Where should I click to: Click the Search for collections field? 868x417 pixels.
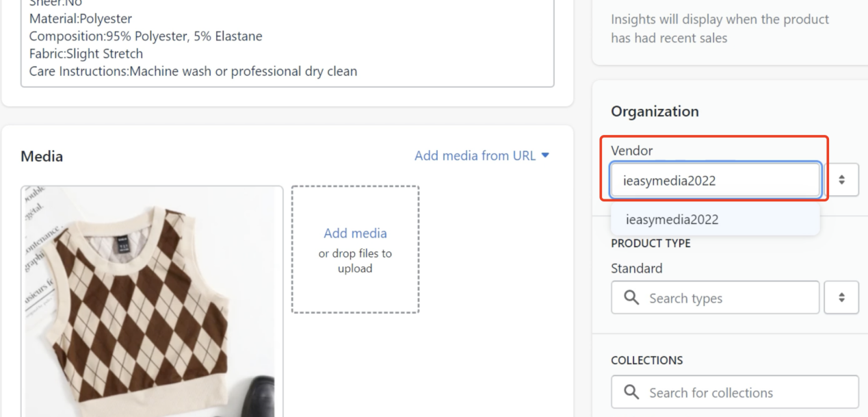pyautogui.click(x=735, y=392)
